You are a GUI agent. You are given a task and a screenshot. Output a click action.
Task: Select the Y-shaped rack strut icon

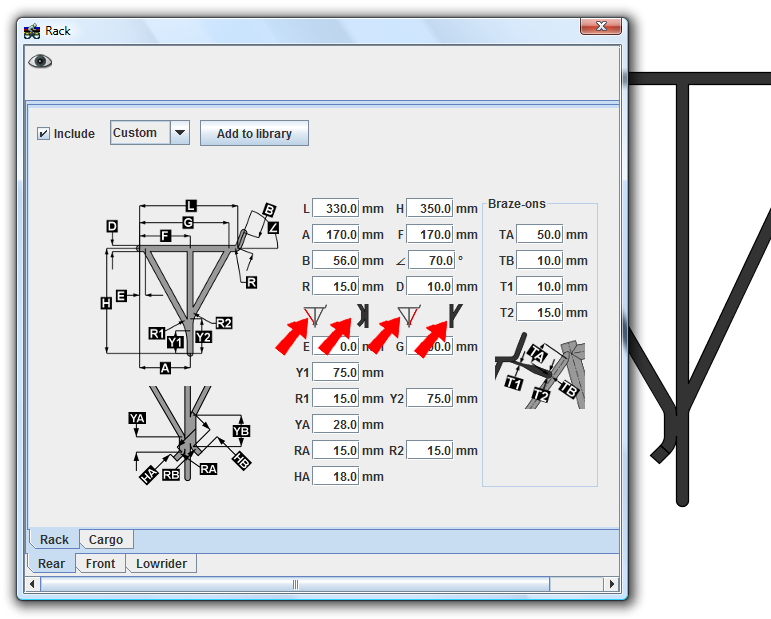(456, 316)
